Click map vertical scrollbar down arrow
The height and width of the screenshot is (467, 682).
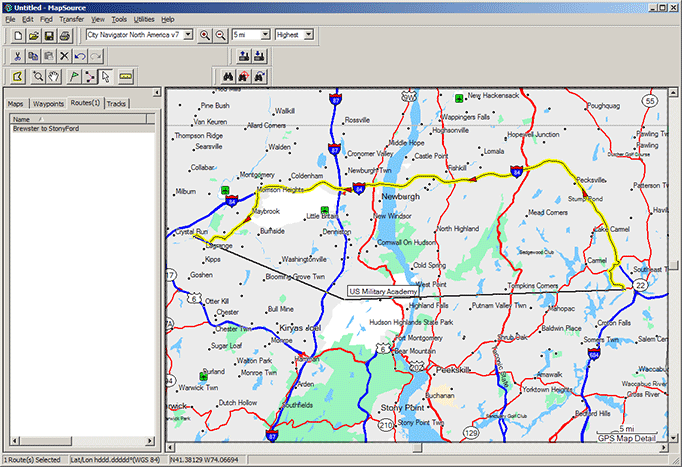(x=673, y=438)
